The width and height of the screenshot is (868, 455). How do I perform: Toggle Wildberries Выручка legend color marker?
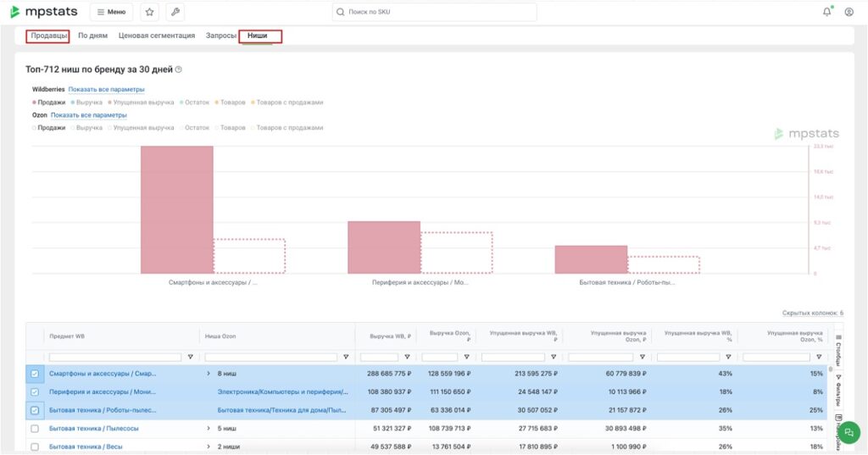point(73,103)
